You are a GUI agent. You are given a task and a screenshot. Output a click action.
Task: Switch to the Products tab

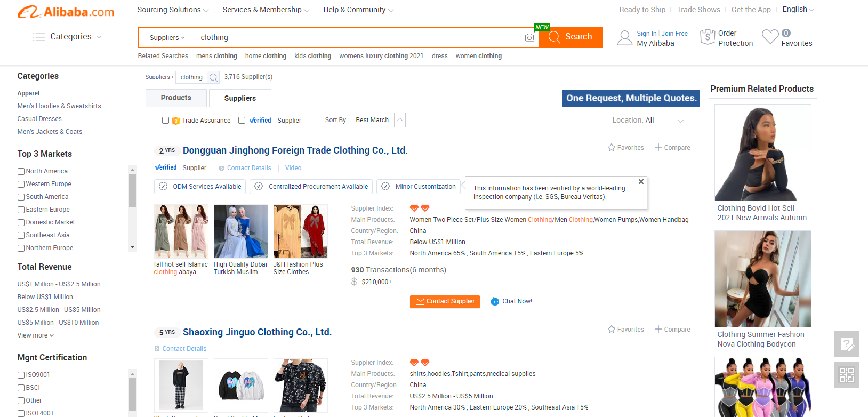(176, 98)
